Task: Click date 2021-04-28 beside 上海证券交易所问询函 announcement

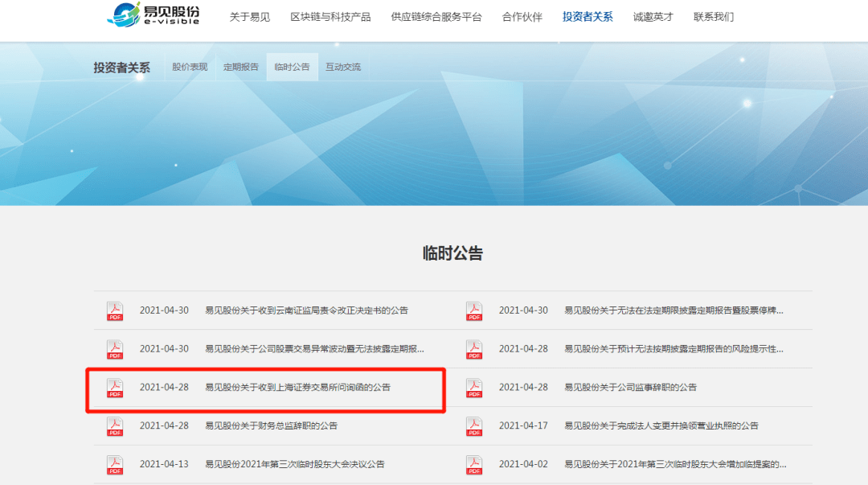Action: click(164, 387)
